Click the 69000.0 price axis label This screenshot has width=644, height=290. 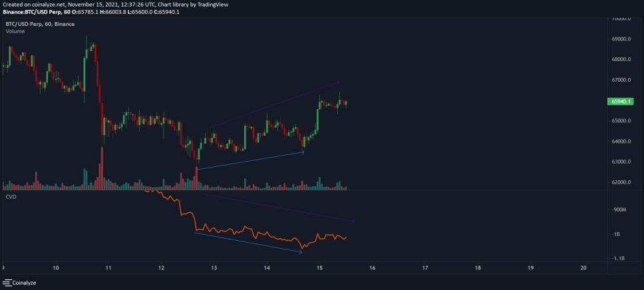click(x=621, y=39)
